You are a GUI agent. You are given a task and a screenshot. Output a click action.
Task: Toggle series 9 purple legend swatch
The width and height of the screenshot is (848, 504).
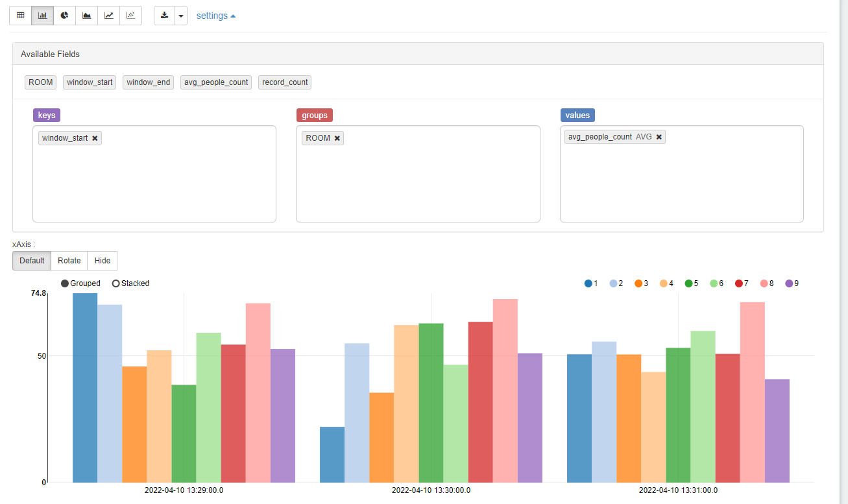[x=790, y=283]
